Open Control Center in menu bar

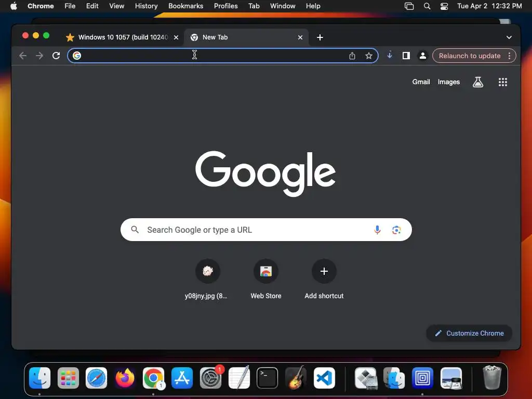[x=444, y=6]
